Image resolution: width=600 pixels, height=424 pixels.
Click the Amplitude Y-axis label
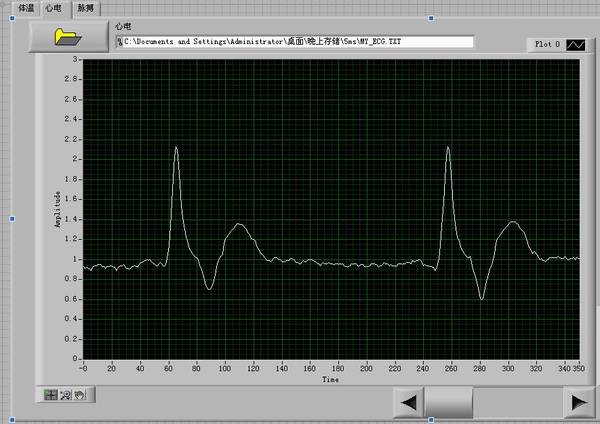[x=58, y=209]
